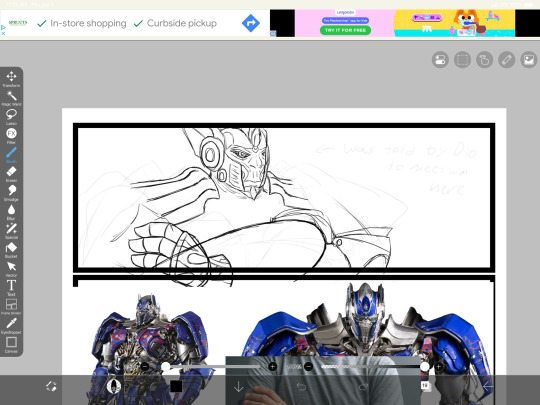Select the Special tool
This screenshot has height=405, width=540.
(11, 231)
